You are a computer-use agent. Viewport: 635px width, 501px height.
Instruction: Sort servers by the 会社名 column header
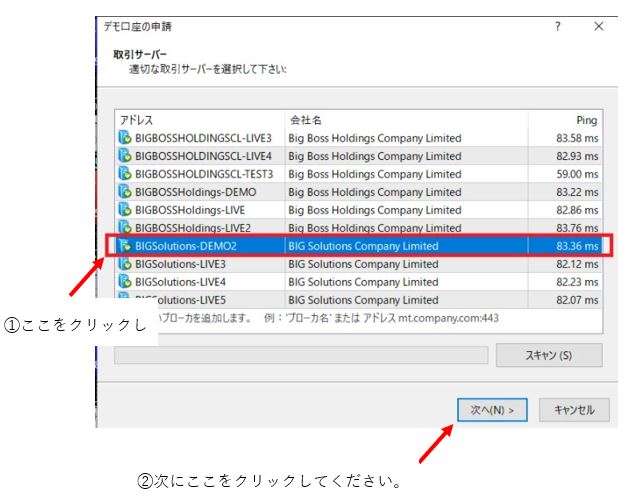pyautogui.click(x=405, y=120)
